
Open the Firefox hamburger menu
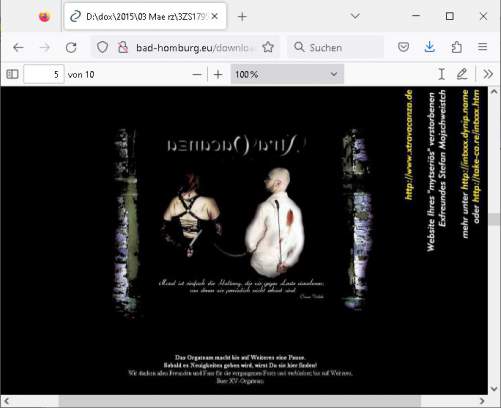pyautogui.click(x=482, y=47)
